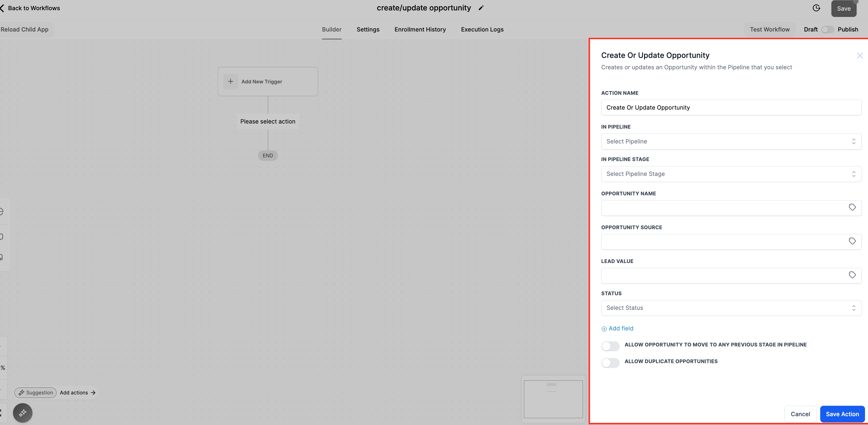Open the Select Pipeline Stage dropdown

click(731, 174)
